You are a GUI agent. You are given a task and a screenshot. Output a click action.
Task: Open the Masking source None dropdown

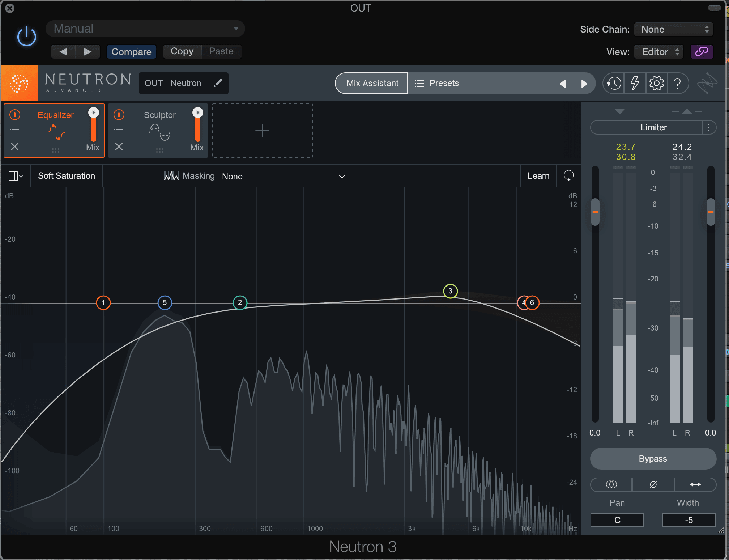click(x=284, y=176)
